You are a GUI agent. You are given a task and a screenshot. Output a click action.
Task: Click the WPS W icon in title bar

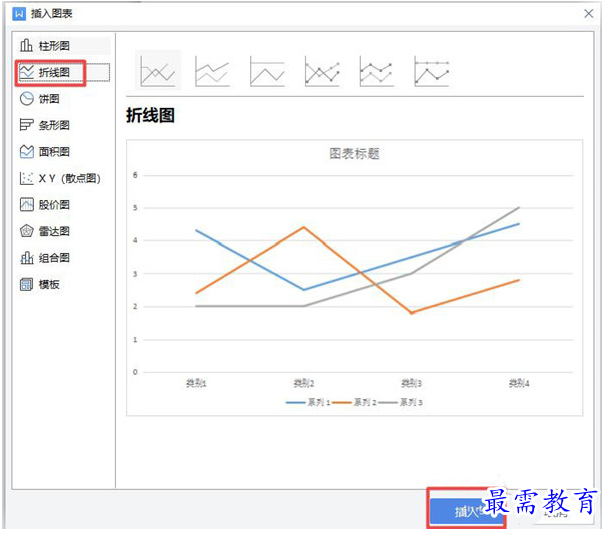click(x=19, y=14)
